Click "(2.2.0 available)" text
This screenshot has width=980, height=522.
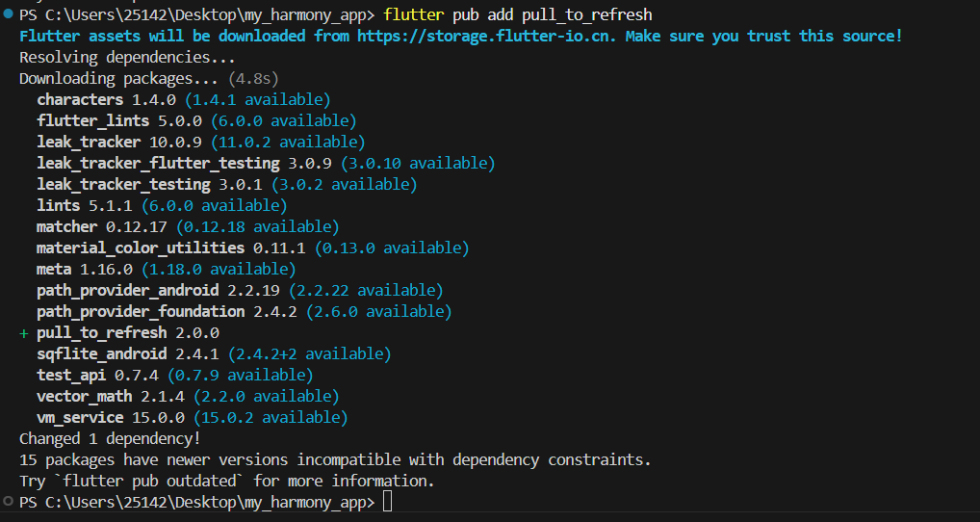point(267,397)
